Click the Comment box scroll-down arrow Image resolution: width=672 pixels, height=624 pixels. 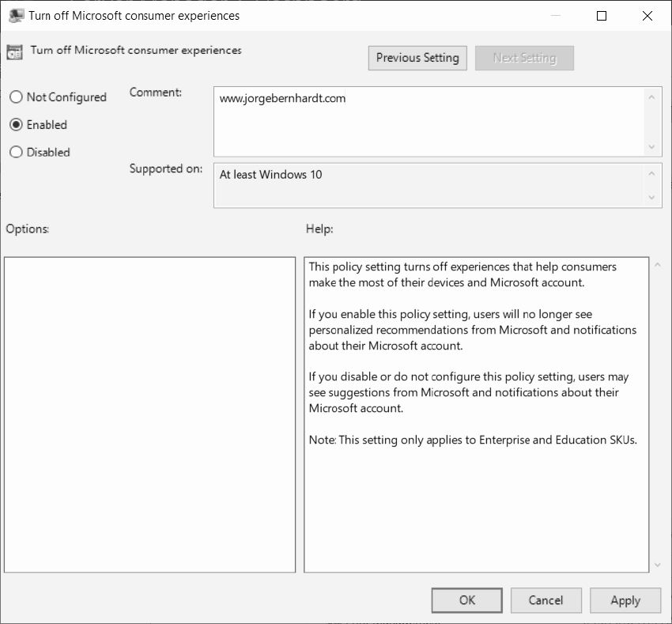click(651, 149)
